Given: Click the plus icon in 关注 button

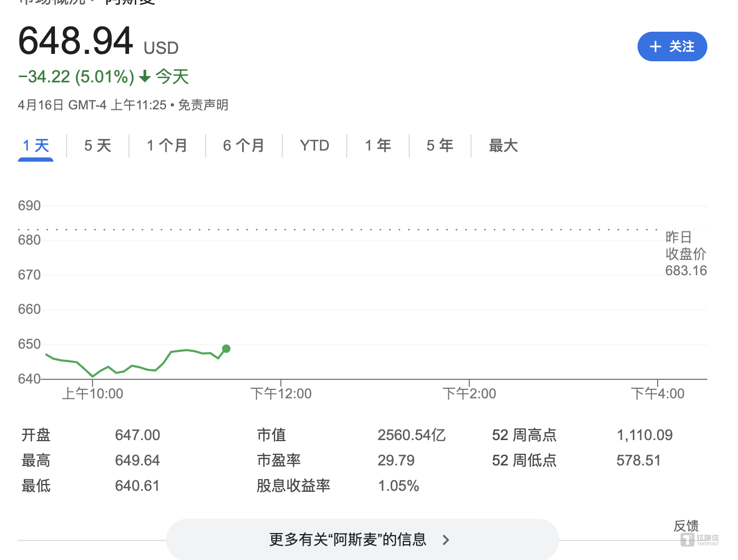Looking at the screenshot, I should (x=656, y=47).
